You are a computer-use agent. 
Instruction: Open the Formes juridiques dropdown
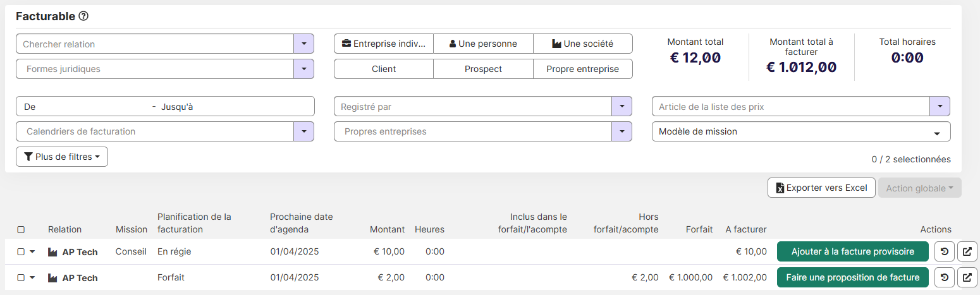coord(304,69)
